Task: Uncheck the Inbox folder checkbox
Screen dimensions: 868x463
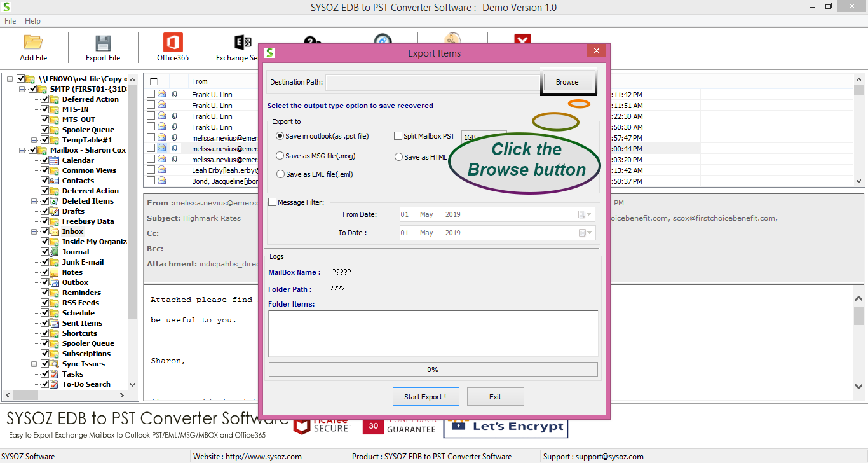Action: point(45,231)
